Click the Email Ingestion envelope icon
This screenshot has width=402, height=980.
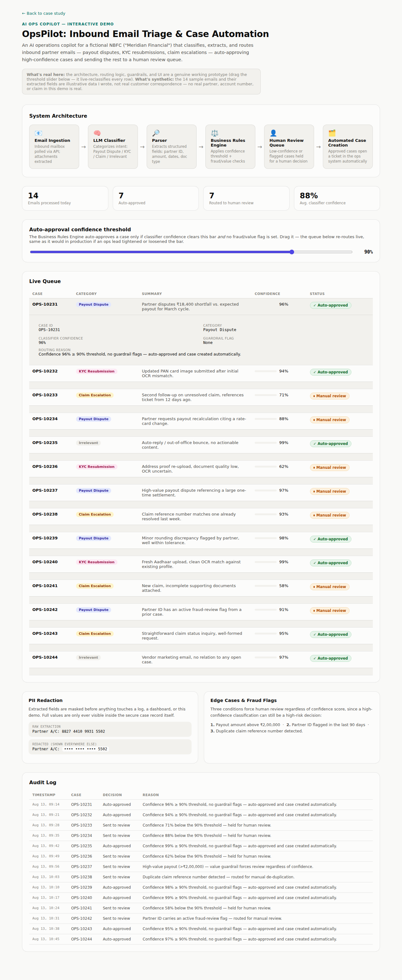(38, 133)
